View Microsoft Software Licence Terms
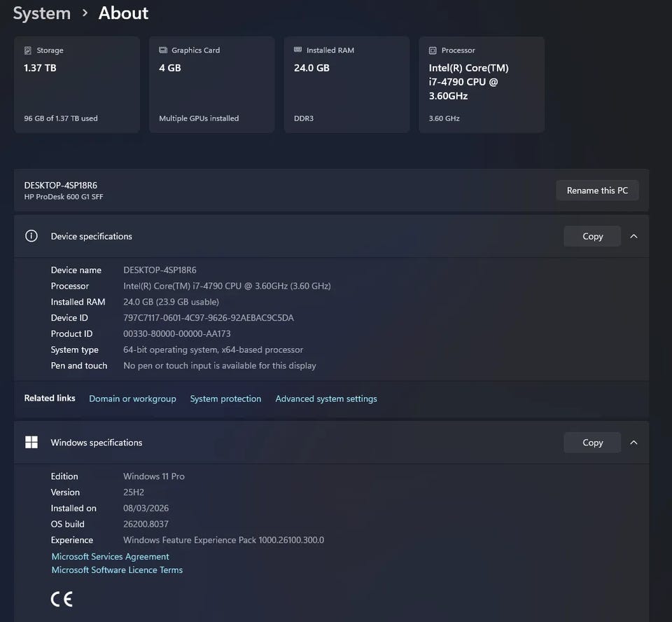The image size is (672, 622). click(x=117, y=569)
